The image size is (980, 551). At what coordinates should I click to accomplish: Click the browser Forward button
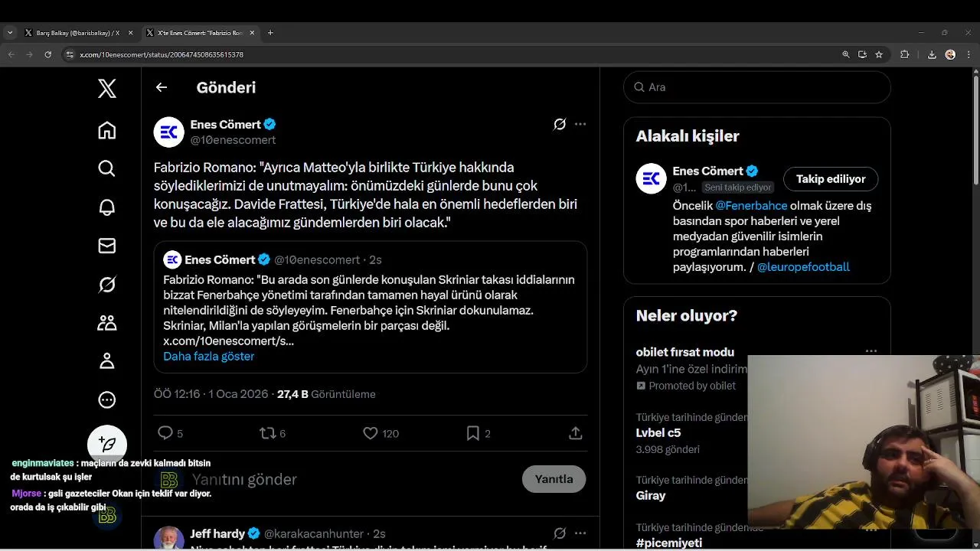tap(29, 54)
